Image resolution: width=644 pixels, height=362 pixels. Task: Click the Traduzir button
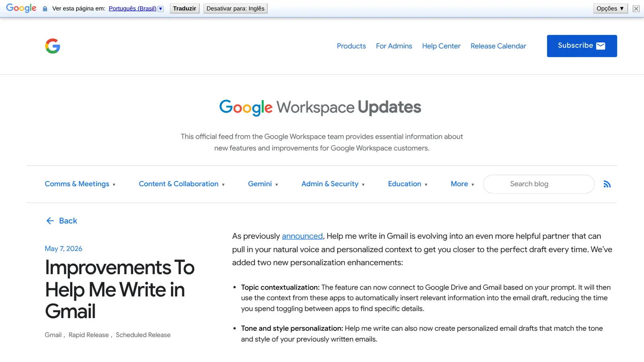click(x=184, y=8)
